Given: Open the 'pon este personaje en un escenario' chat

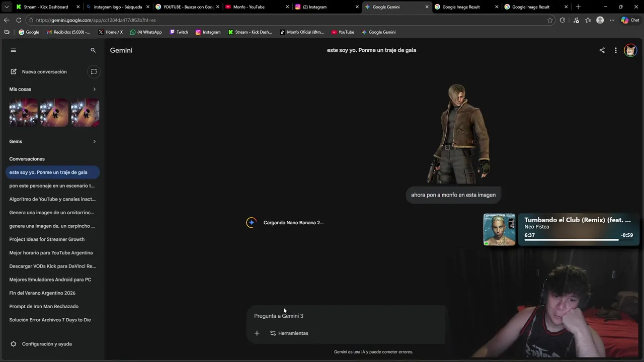Looking at the screenshot, I should point(53,186).
